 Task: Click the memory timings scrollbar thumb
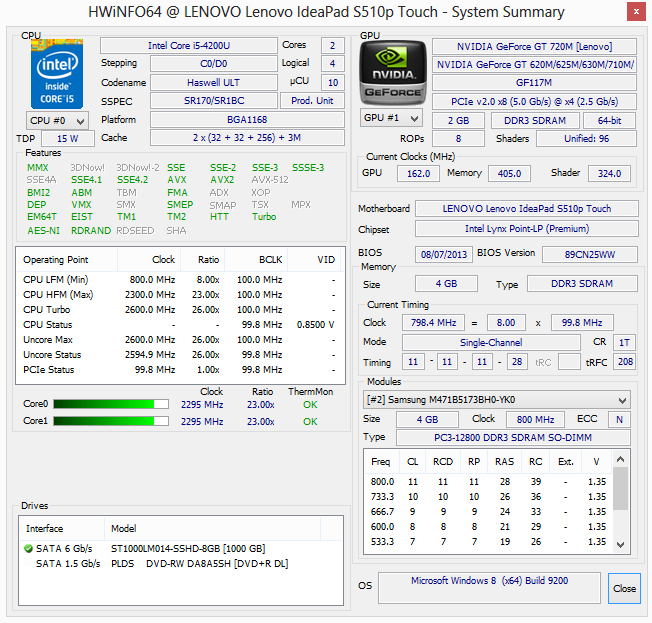tap(620, 488)
